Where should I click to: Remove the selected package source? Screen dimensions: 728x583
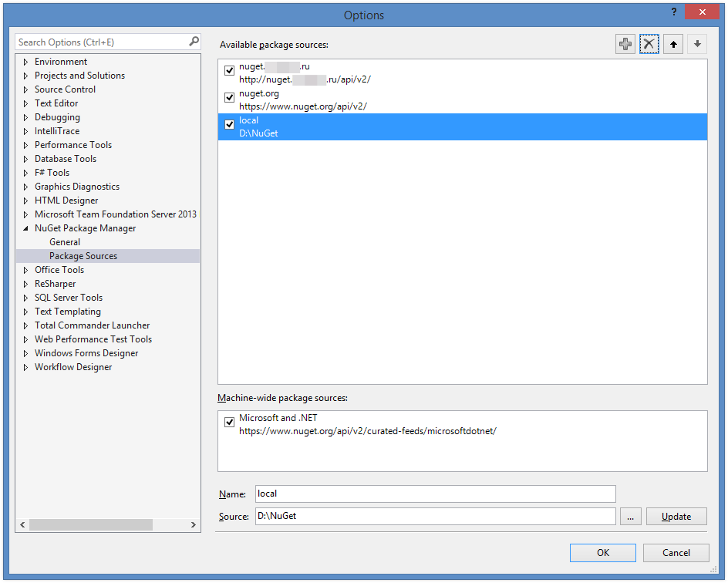[x=649, y=44]
